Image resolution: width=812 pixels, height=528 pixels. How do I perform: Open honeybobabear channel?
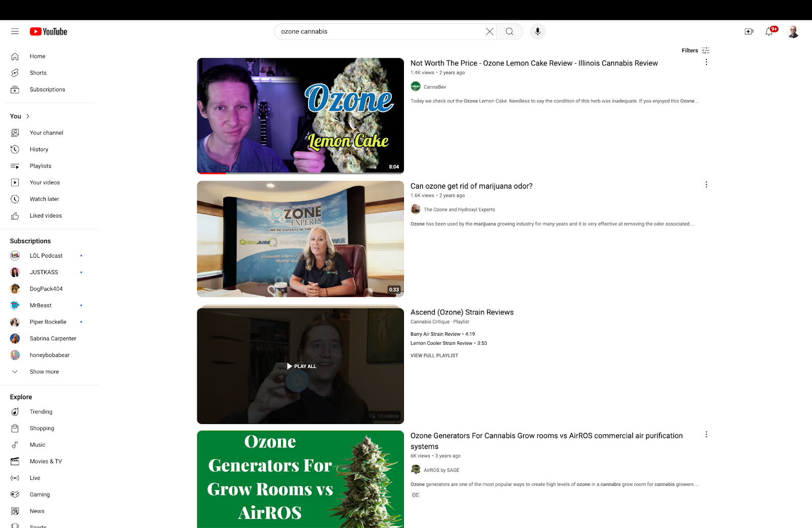(x=50, y=355)
